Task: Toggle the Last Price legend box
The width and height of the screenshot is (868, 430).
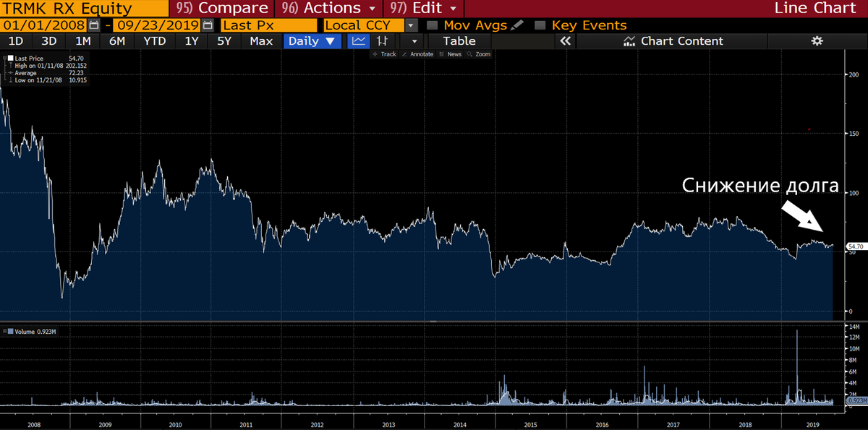Action: click(x=10, y=57)
